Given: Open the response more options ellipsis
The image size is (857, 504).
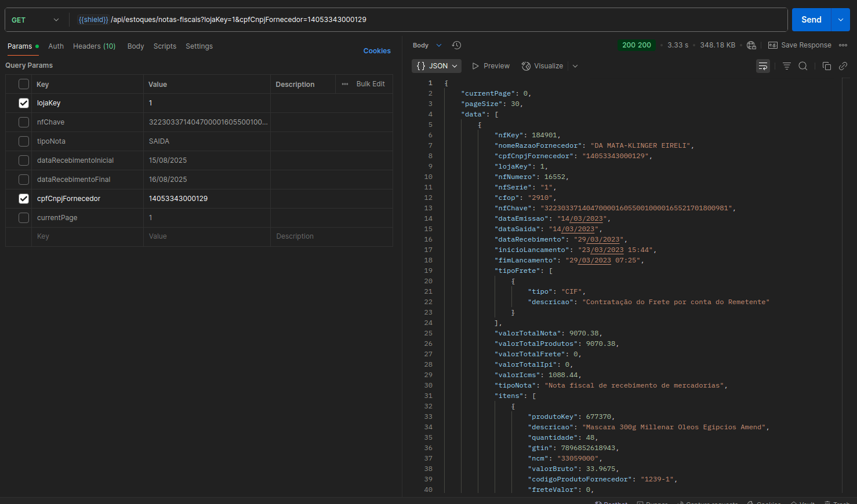Looking at the screenshot, I should (843, 45).
